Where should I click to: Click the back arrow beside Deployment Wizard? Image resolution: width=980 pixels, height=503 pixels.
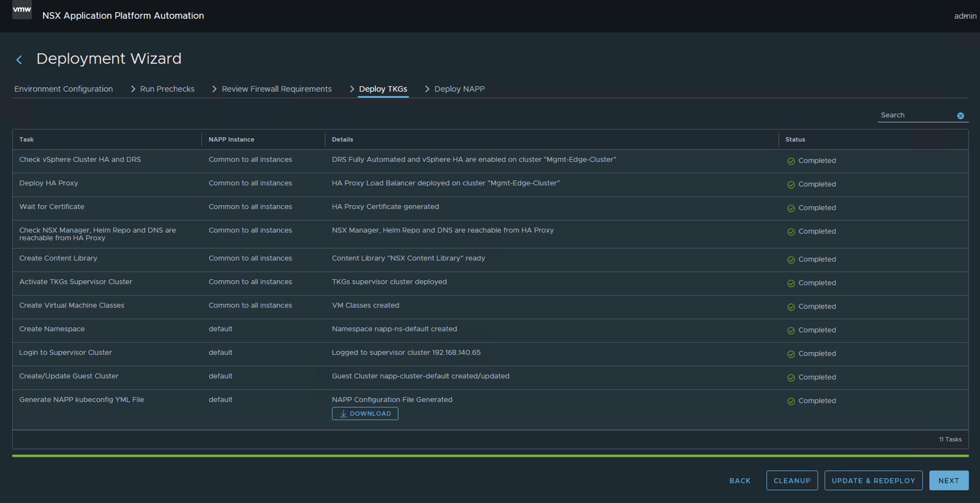19,60
